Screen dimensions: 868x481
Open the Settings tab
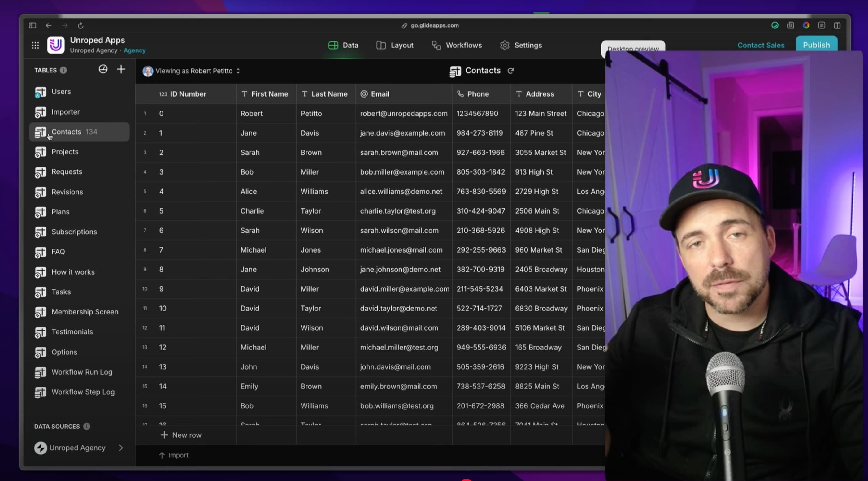coord(521,45)
